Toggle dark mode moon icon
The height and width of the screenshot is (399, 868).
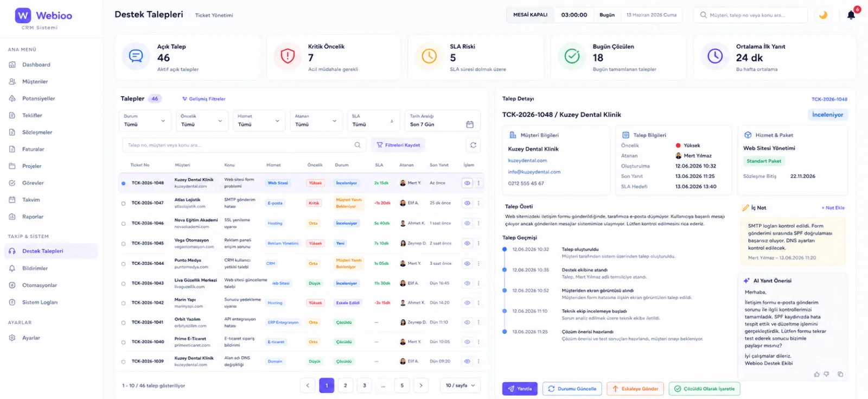(x=823, y=15)
